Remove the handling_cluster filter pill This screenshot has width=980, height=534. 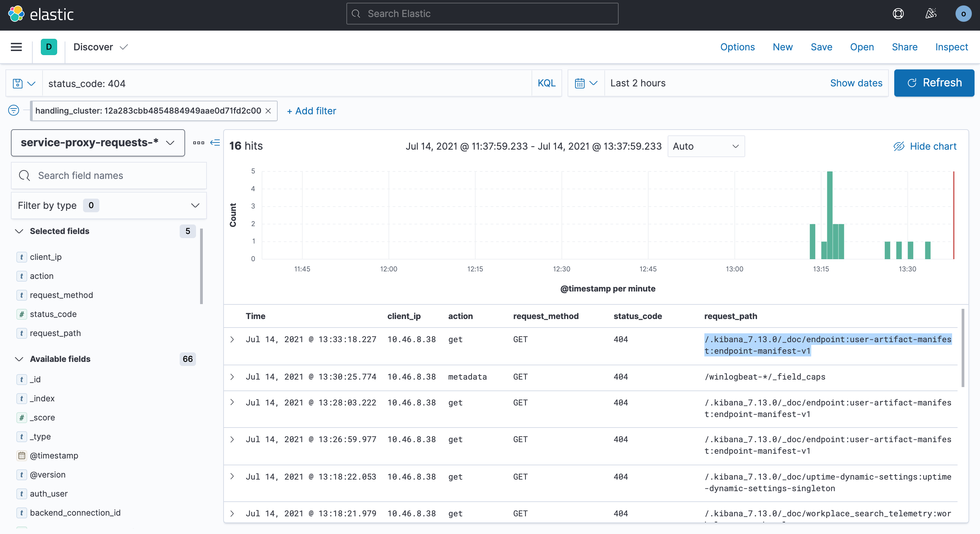(268, 111)
